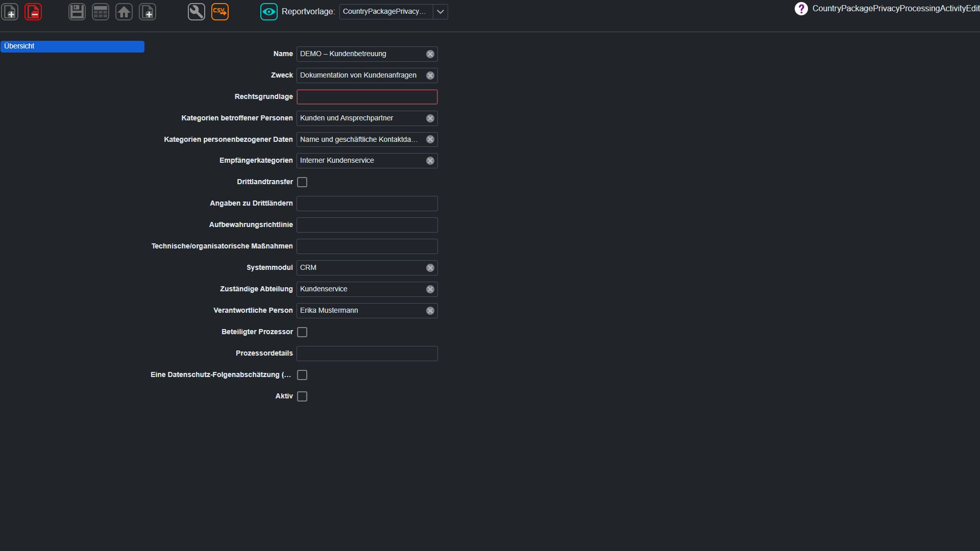
Task: Clear the Zuständige Abteilung value
Action: [x=430, y=289]
